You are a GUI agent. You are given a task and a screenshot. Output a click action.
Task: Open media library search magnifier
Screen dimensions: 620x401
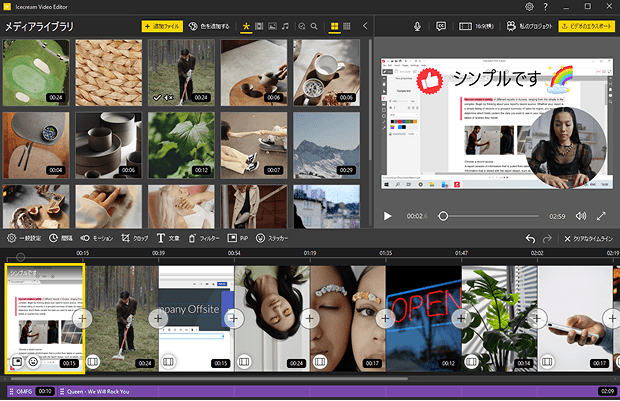point(314,26)
